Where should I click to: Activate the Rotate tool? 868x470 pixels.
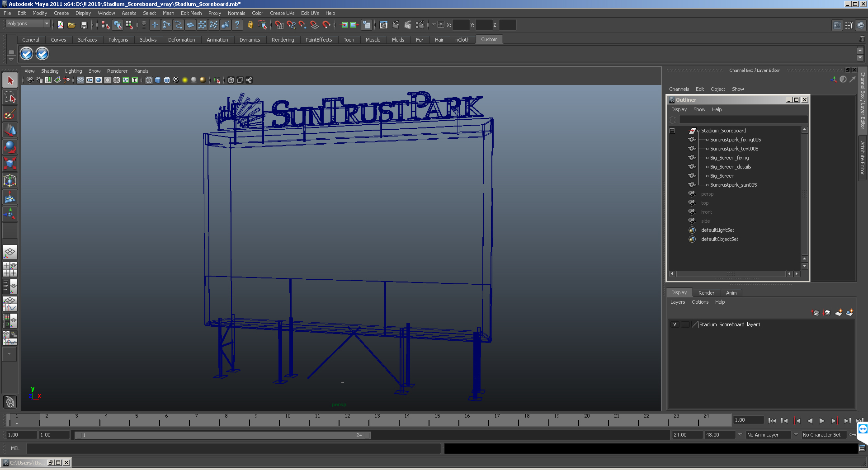[10, 147]
